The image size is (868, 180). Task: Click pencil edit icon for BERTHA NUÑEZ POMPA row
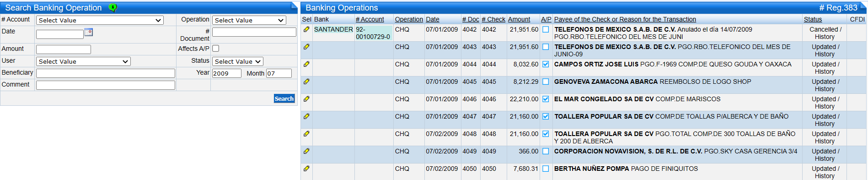click(306, 169)
